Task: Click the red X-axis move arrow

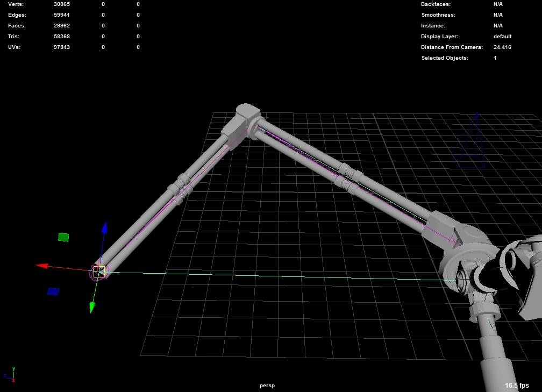Action: click(42, 266)
